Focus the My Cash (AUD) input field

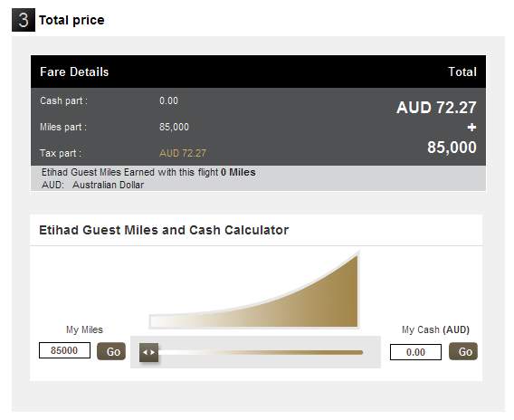(415, 352)
